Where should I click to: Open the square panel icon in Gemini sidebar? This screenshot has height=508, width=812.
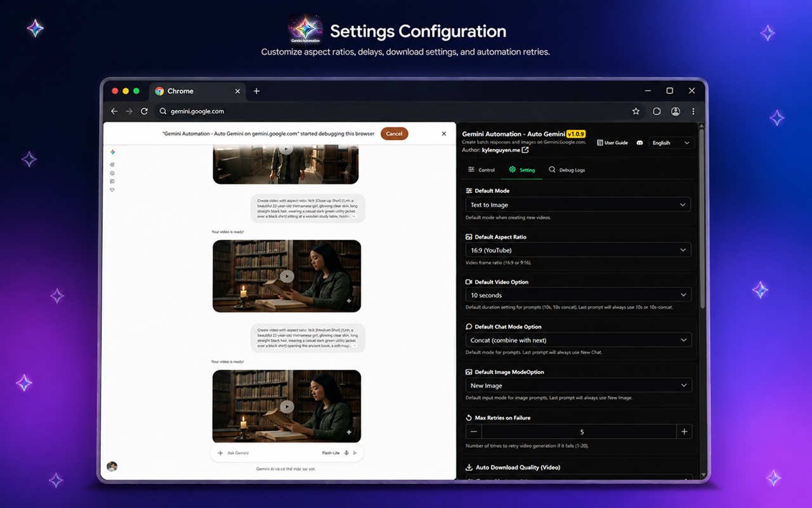(x=112, y=181)
